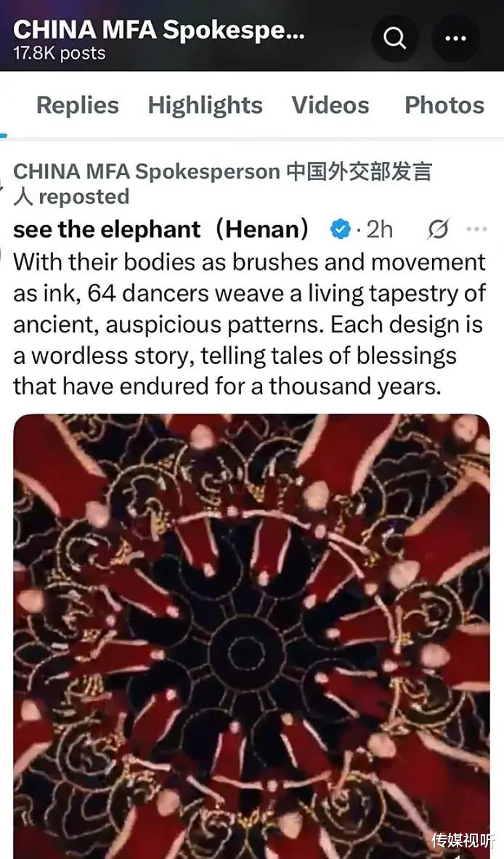Click the "2h" post timestamp
504x859 pixels.
point(379,229)
